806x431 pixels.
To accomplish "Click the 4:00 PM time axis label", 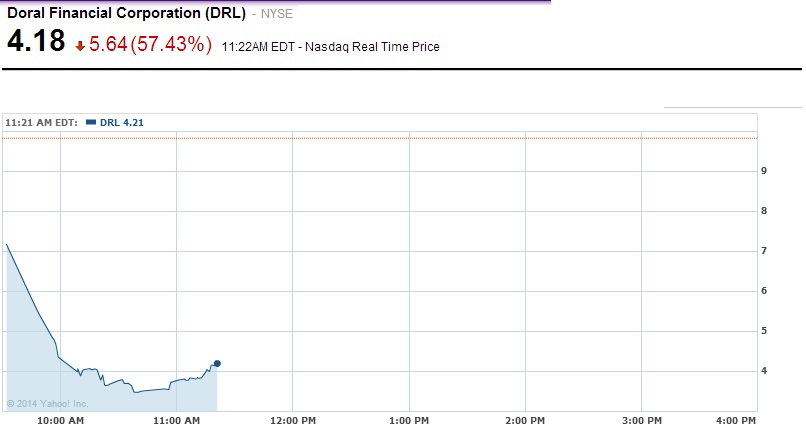I will click(736, 420).
